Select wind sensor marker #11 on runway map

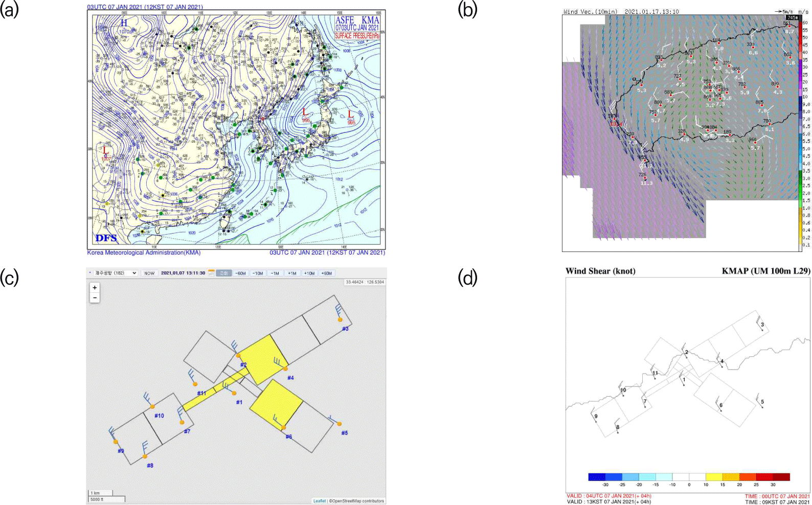[x=195, y=383]
